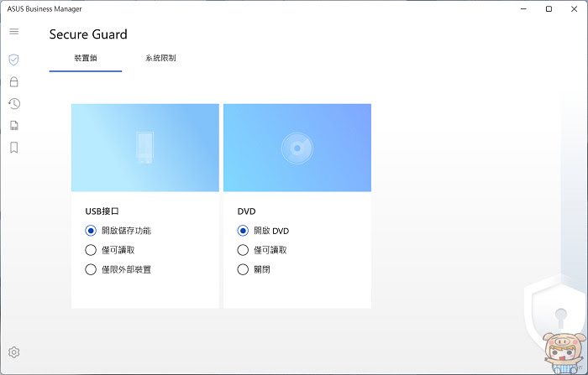This screenshot has height=375, width=588.
Task: Select DVD 關閉 radio option
Action: tap(243, 269)
